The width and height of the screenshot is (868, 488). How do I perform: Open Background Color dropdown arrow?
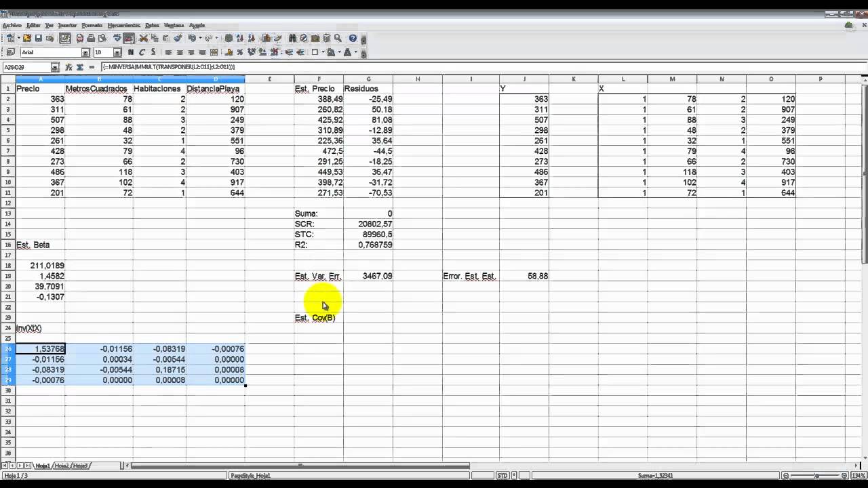339,52
